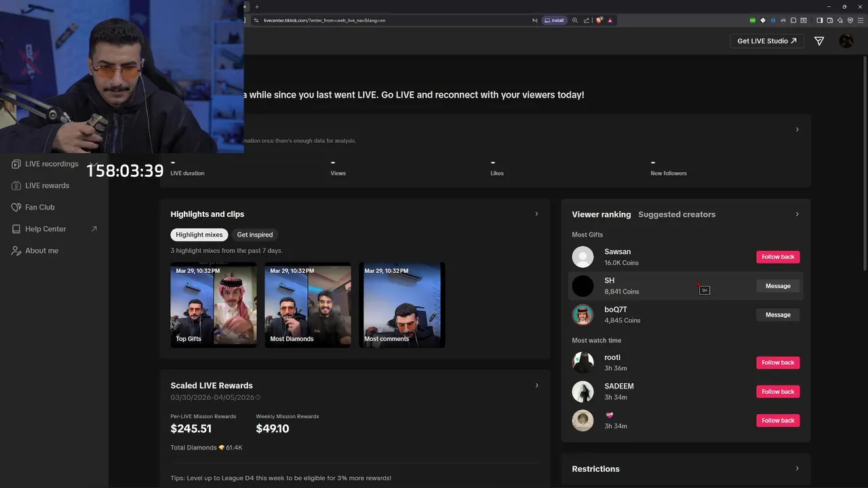Viewport: 868px width, 488px height.
Task: Message the viewer boQ7T
Action: [x=778, y=314]
